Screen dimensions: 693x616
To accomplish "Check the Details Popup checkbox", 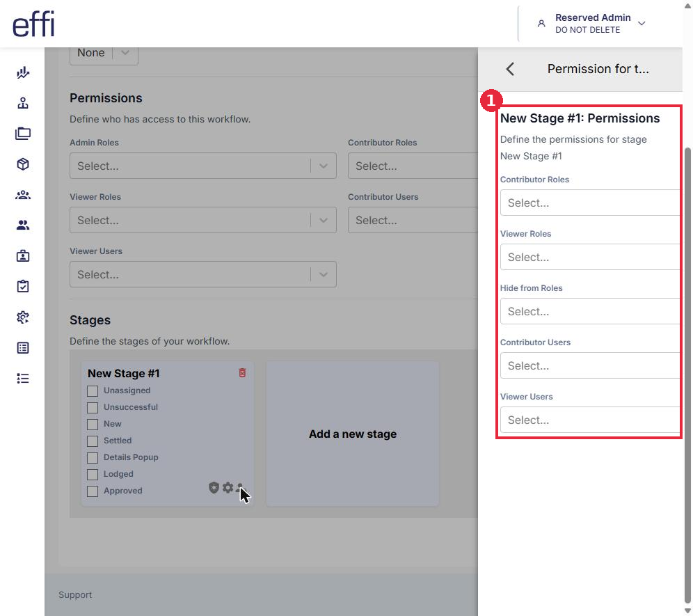I will tap(93, 458).
